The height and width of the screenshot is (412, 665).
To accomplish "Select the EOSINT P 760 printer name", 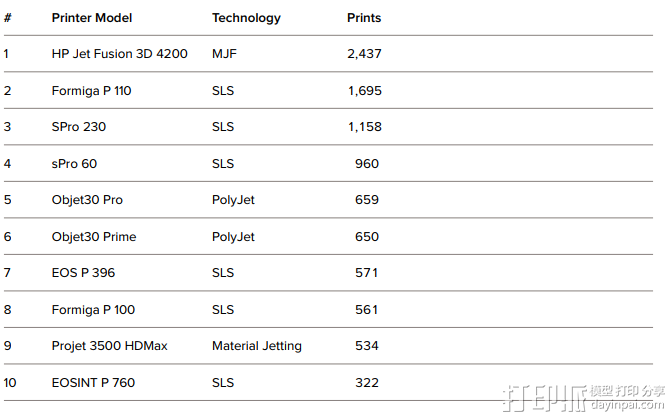I will pos(93,383).
